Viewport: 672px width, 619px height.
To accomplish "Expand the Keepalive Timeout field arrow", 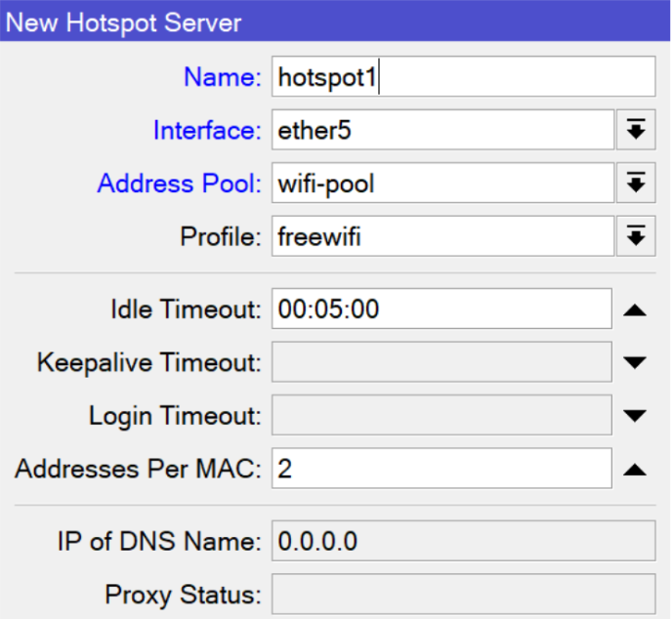I will click(635, 362).
